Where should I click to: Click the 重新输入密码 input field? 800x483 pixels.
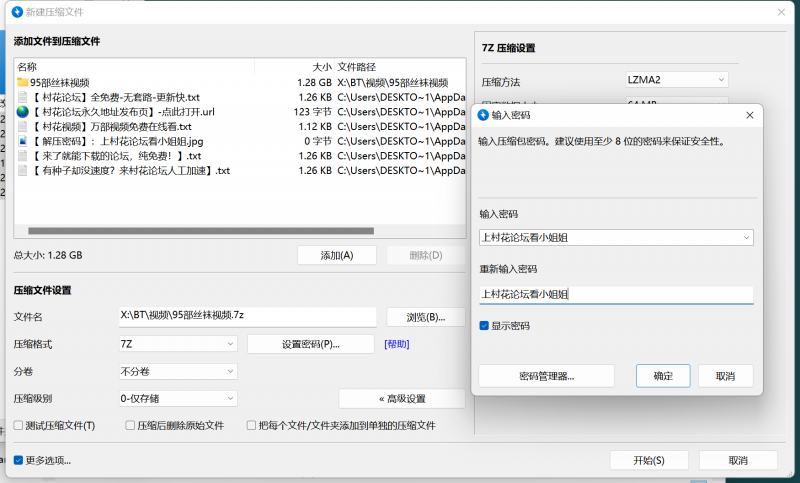point(615,294)
